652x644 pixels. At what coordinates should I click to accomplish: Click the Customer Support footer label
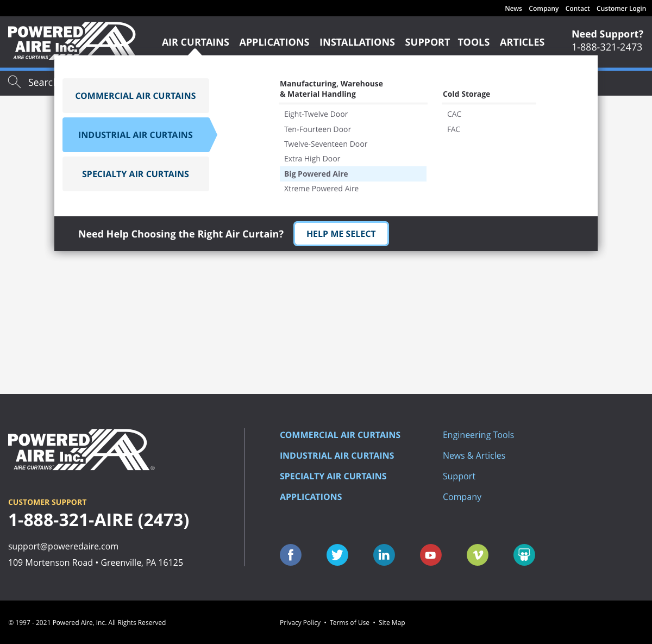click(x=47, y=502)
